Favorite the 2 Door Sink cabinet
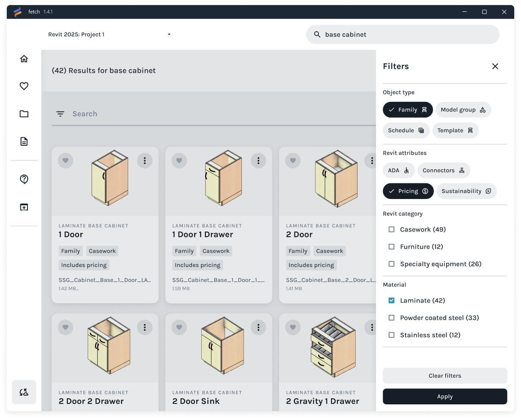The image size is (521, 420). point(179,327)
